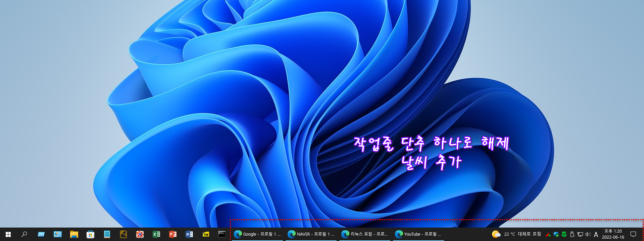Open the speaker volume tray icon
Screen dimensions: 644x241
588,234
